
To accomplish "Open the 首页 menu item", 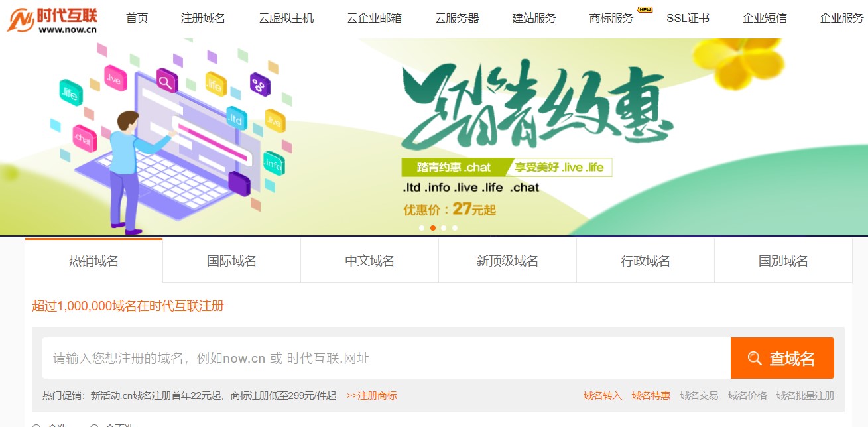I will coord(137,19).
